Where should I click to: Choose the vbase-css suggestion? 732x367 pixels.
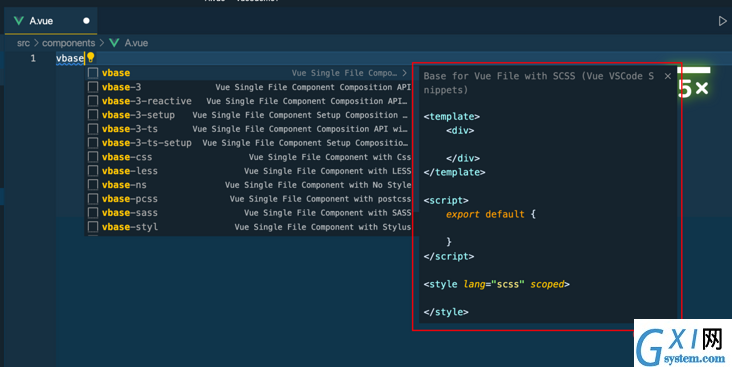(249, 157)
